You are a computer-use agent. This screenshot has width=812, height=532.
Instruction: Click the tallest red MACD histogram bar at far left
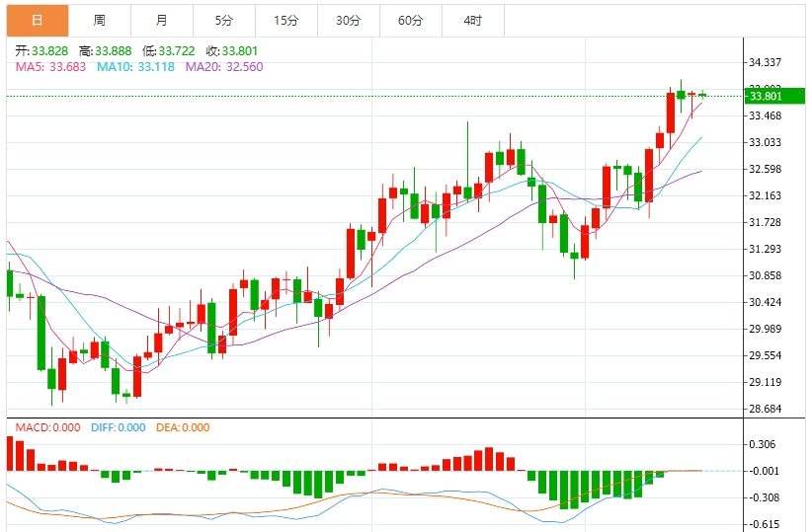(10, 454)
